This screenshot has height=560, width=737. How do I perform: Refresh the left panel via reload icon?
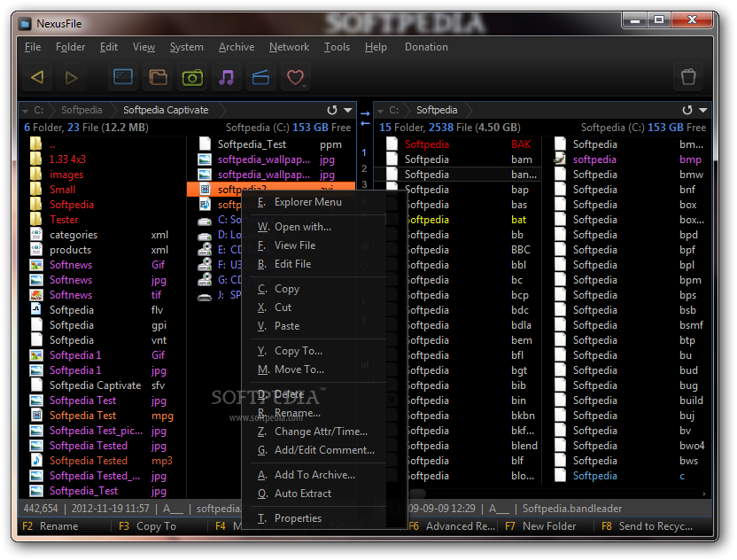(x=332, y=110)
